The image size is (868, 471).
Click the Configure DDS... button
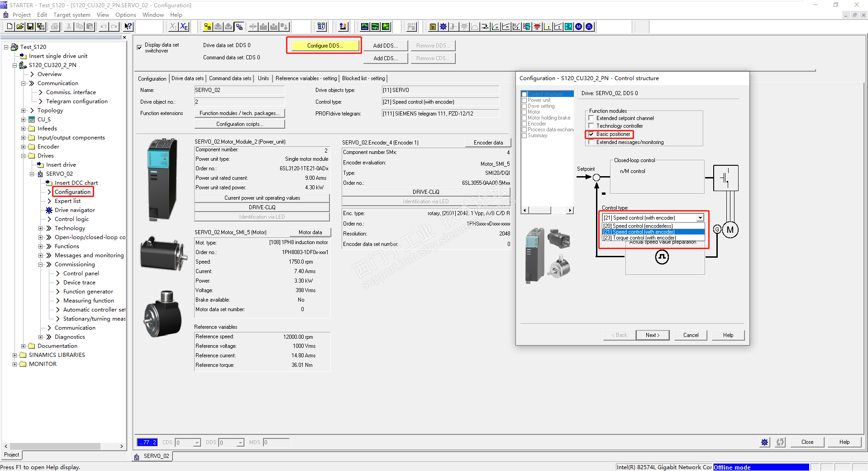click(x=325, y=46)
